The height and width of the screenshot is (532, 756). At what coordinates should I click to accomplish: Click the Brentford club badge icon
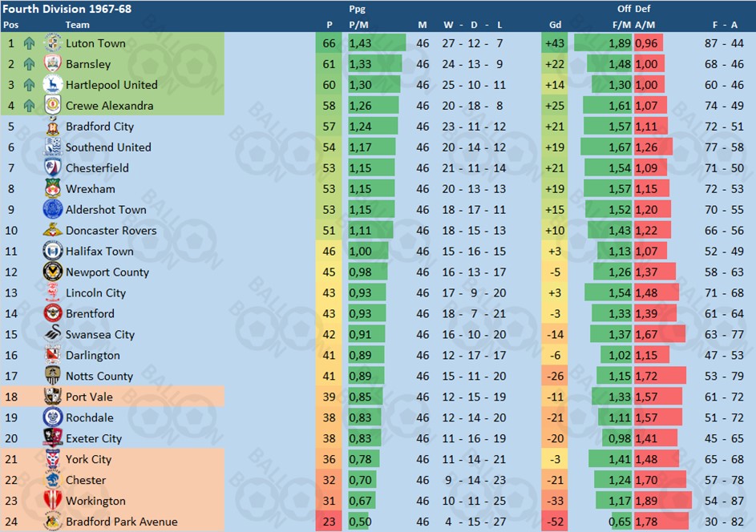[53, 314]
